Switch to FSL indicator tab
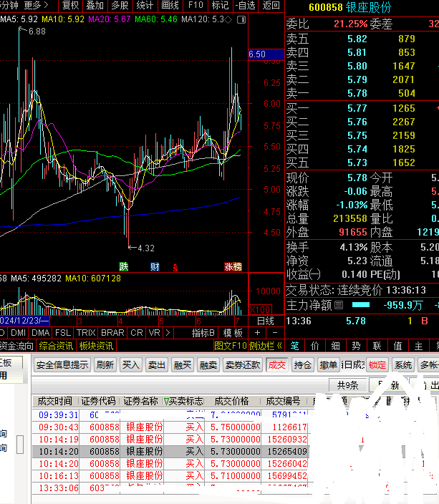 pyautogui.click(x=63, y=333)
